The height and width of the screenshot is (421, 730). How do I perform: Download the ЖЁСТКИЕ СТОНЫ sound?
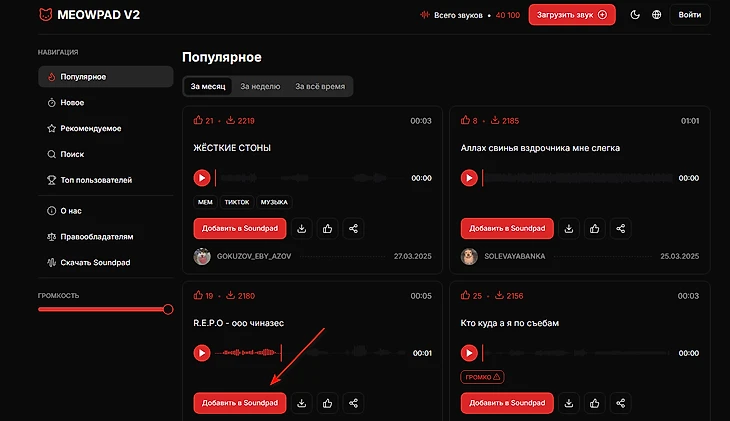tap(301, 229)
